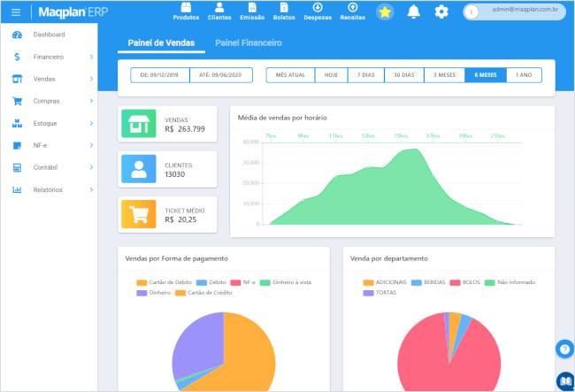Click the Financeiro dollar icon

[17, 57]
